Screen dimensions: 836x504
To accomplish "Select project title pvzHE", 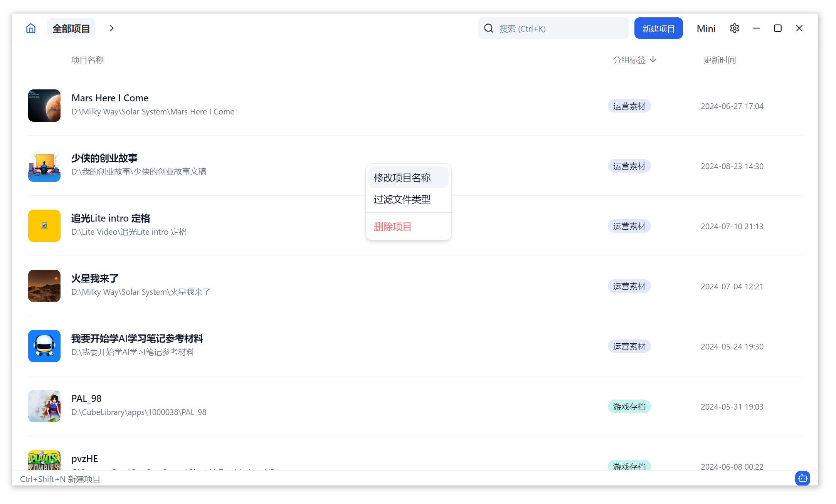I will 85,459.
